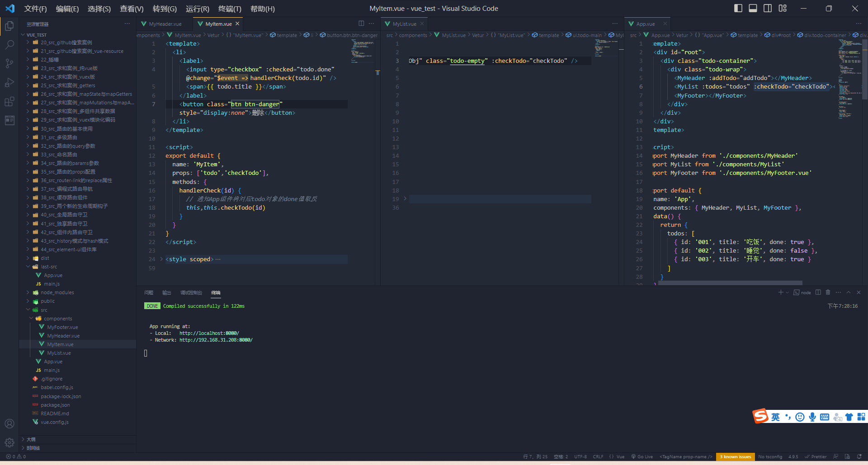Screen dimensions: 868x465
Task: Open the Explorer view in activity bar
Action: pos(9,26)
